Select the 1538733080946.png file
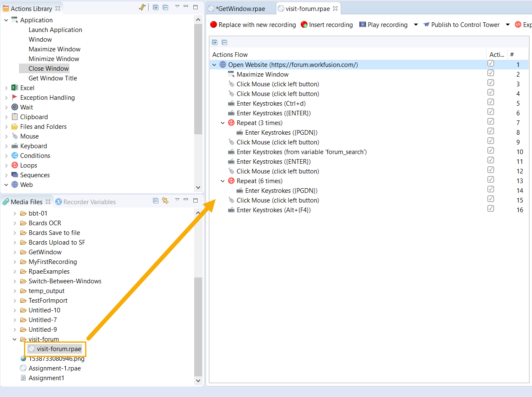The image size is (532, 397). coord(56,359)
